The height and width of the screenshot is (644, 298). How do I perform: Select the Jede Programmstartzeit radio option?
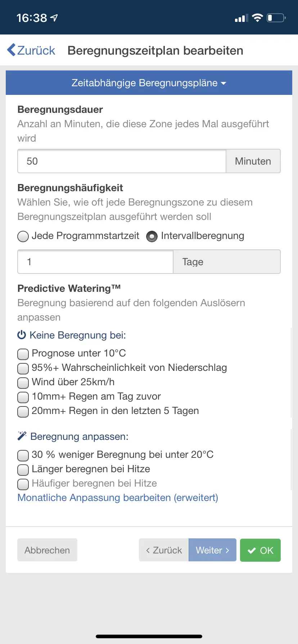(x=23, y=236)
